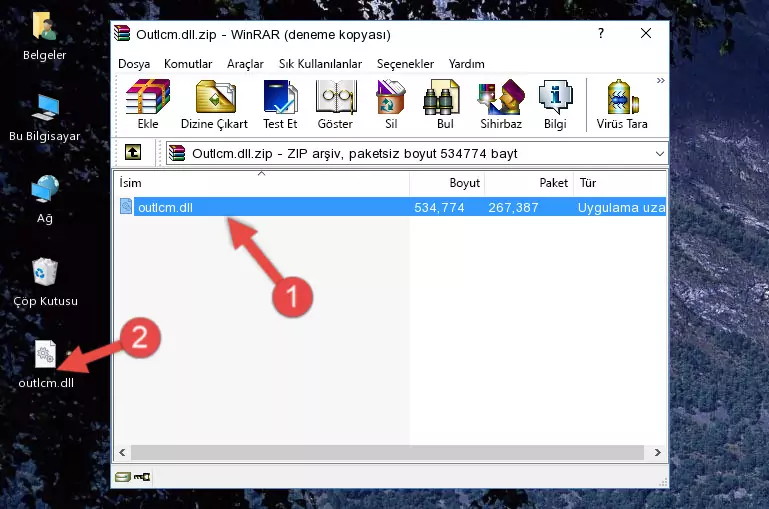Select the Belgeler desktop icon
Screen dimensions: 769x509
(x=44, y=36)
